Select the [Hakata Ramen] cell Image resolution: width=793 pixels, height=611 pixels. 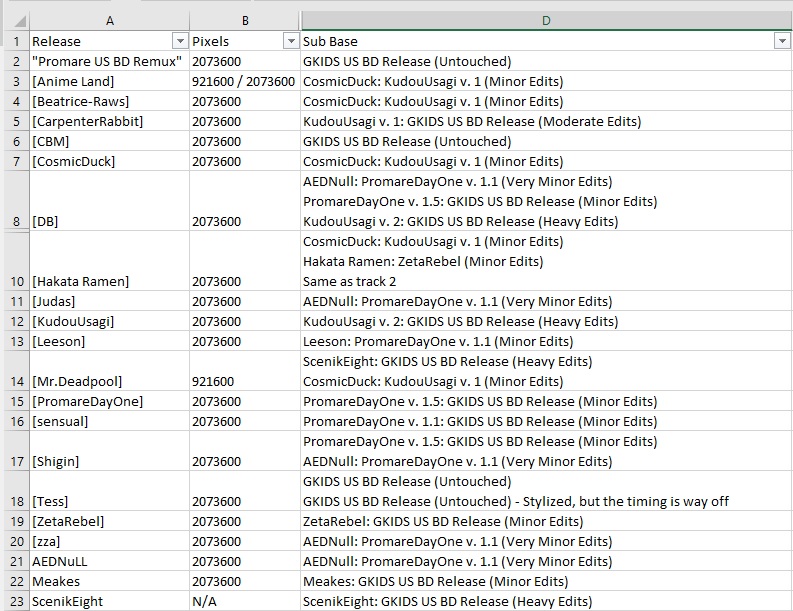(x=109, y=261)
